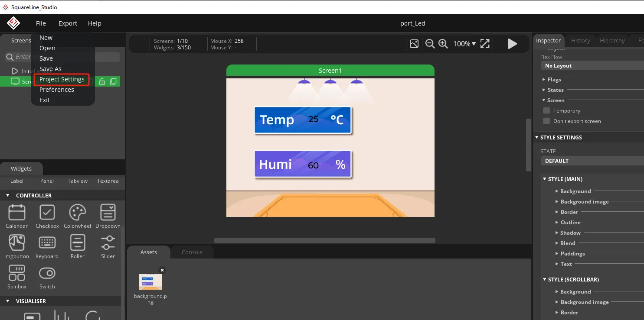
Task: Switch to the Hierarchy tab
Action: [x=612, y=40]
